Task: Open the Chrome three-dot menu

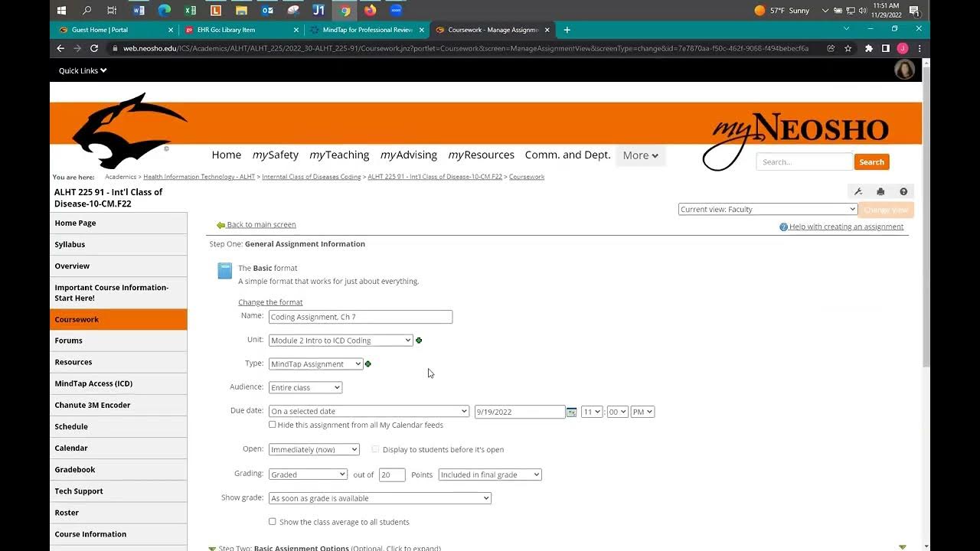Action: coord(920,48)
